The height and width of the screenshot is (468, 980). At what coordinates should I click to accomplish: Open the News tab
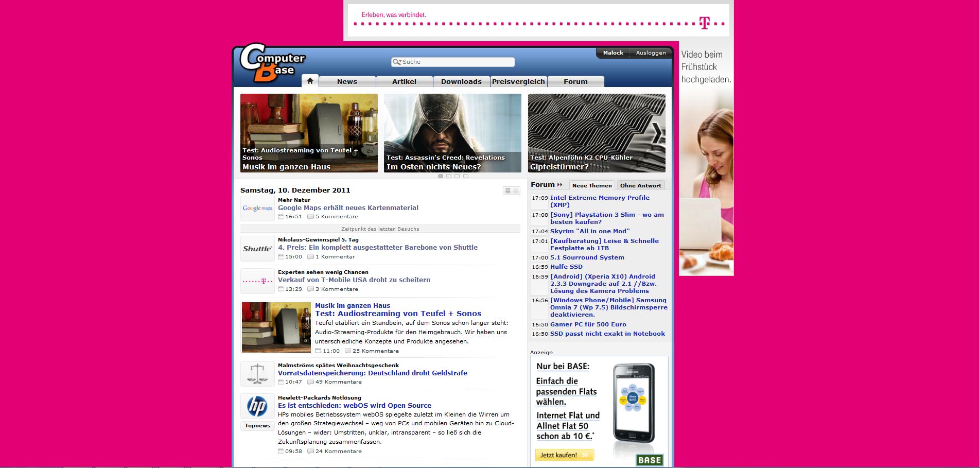click(347, 81)
